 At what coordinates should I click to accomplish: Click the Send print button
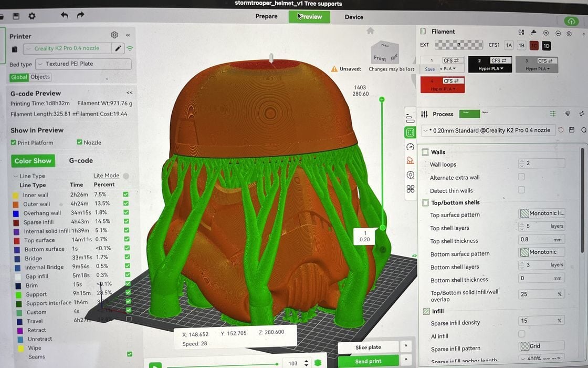(368, 361)
